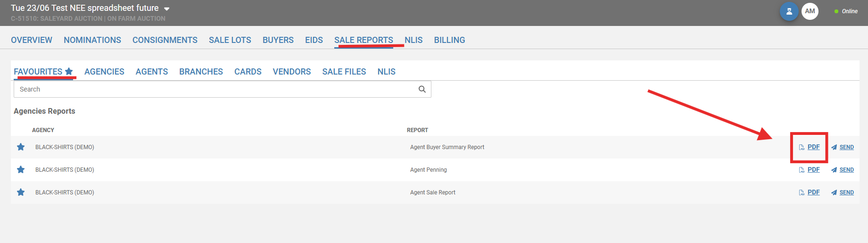This screenshot has height=243, width=868.
Task: Open the AM account avatar
Action: pos(810,11)
